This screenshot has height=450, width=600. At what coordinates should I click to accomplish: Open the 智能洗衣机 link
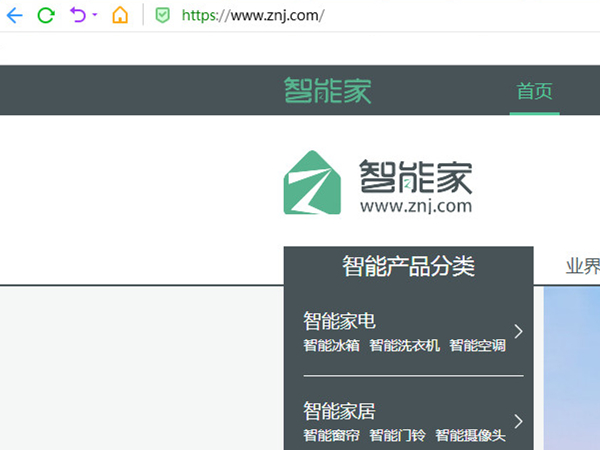point(404,346)
